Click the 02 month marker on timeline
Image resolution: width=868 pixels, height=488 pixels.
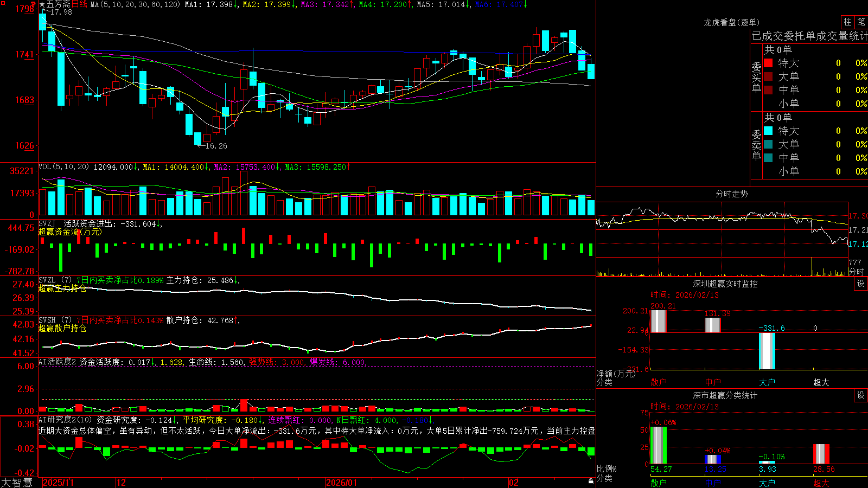[x=514, y=483]
